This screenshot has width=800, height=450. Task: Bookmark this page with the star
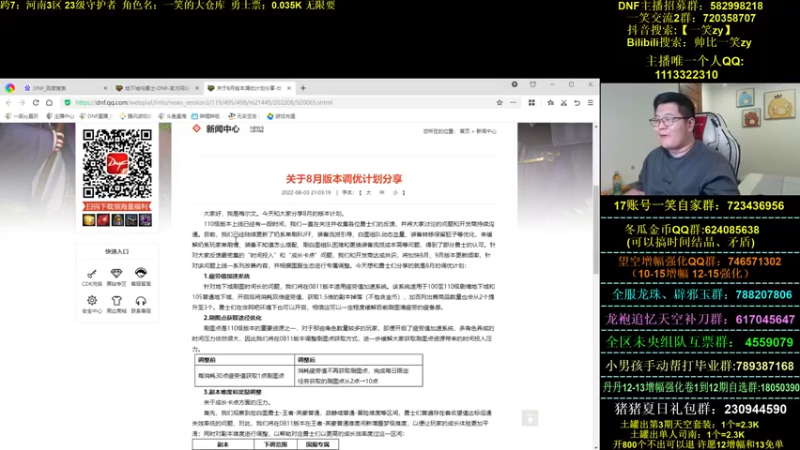point(499,103)
